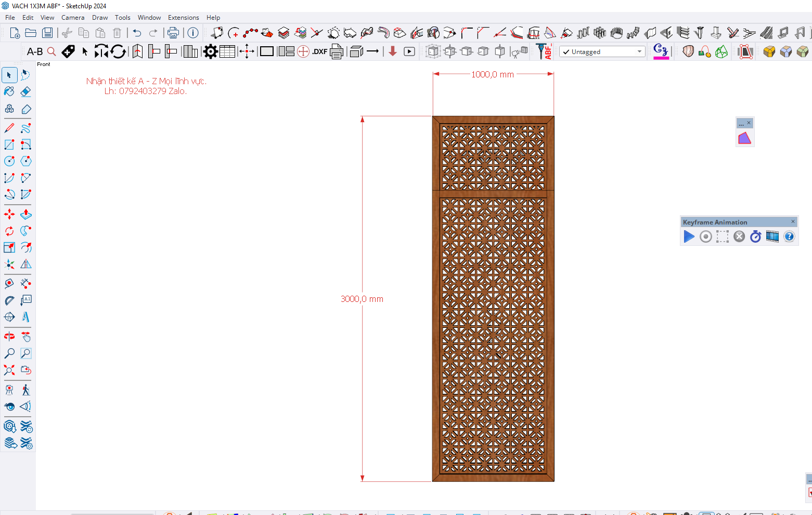This screenshot has width=812, height=515.
Task: Open the Camera menu
Action: (73, 18)
